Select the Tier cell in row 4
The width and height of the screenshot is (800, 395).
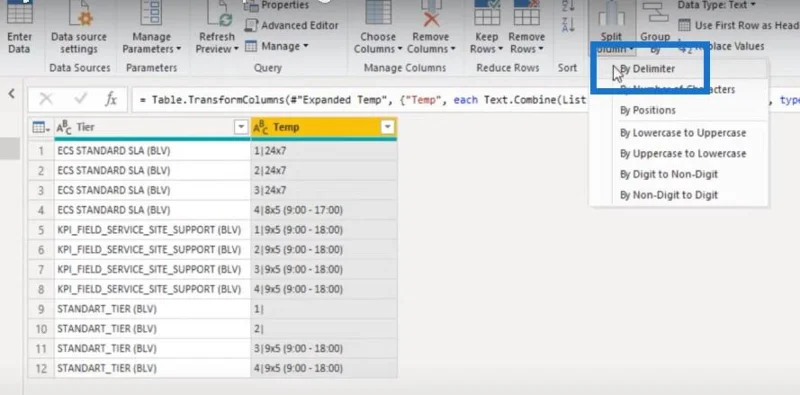coord(152,210)
